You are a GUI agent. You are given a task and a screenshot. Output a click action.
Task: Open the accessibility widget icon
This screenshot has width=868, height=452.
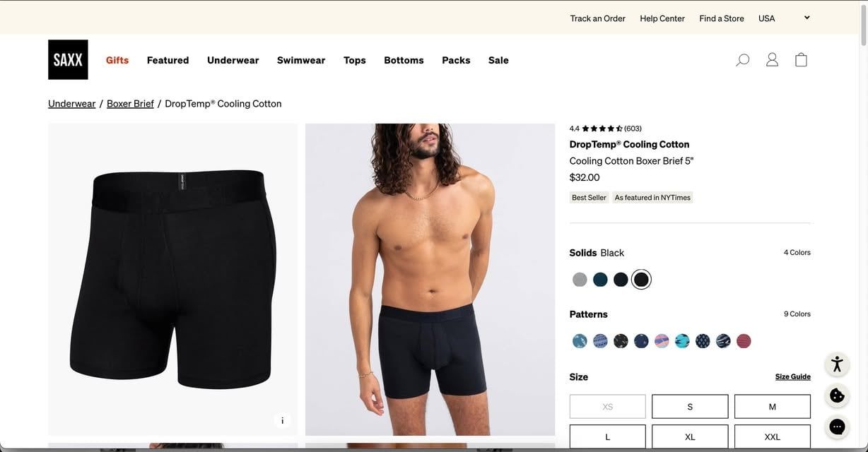click(837, 364)
